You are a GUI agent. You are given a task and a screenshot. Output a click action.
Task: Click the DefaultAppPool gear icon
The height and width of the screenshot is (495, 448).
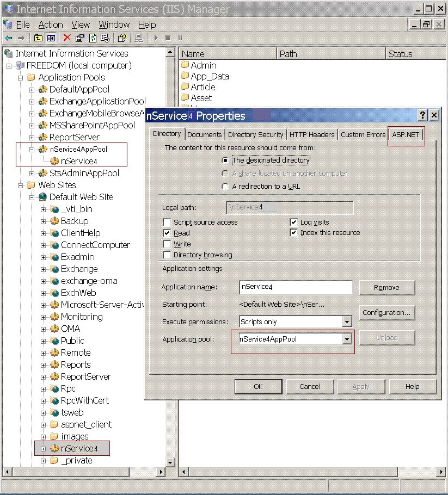point(42,89)
